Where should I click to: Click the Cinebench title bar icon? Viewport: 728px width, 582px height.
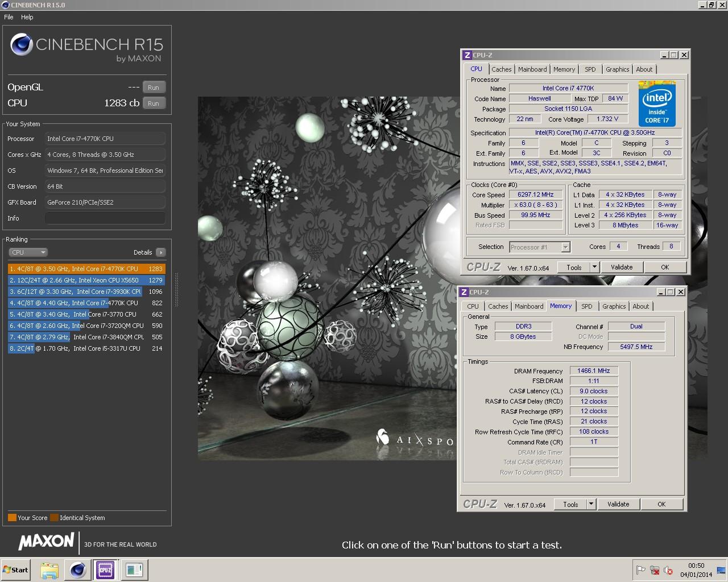5,5
